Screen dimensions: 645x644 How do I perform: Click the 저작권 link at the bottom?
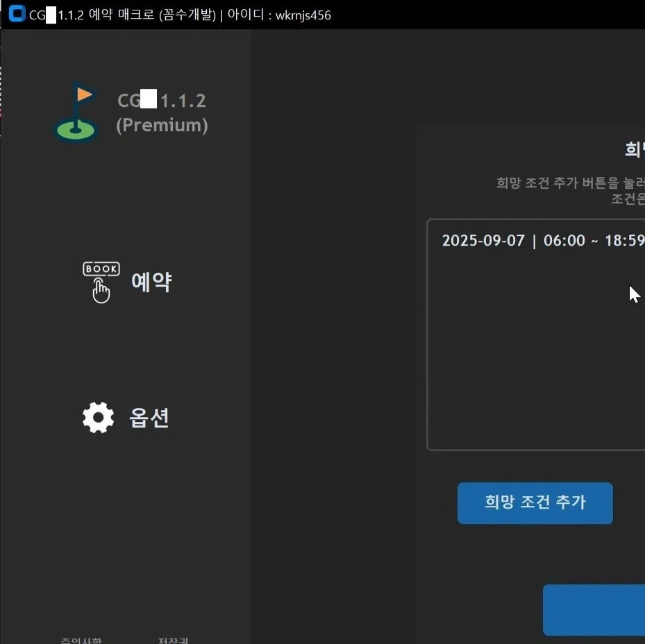(x=172, y=640)
